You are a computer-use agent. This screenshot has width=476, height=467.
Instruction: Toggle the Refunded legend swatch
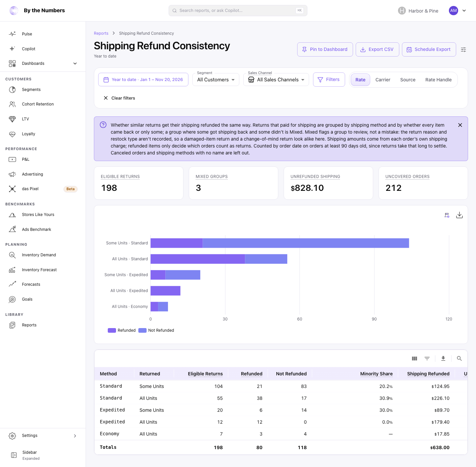click(112, 330)
